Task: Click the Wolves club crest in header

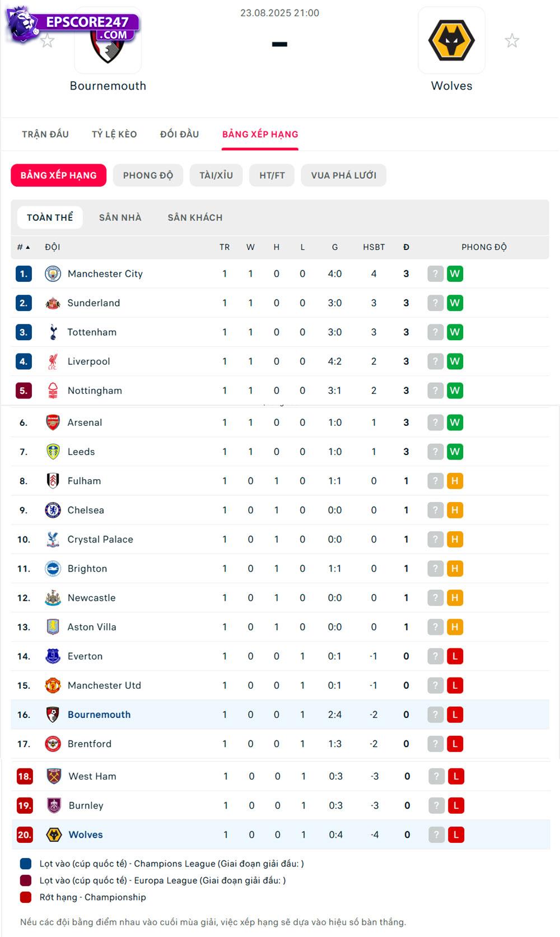Action: point(451,40)
